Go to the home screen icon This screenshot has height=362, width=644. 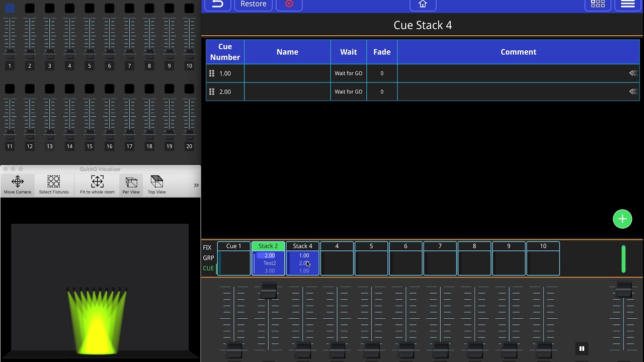[423, 5]
